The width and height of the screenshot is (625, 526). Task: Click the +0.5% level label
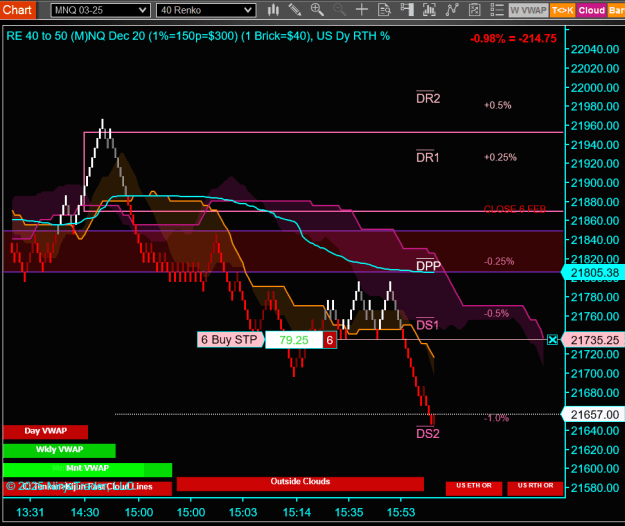tap(497, 105)
